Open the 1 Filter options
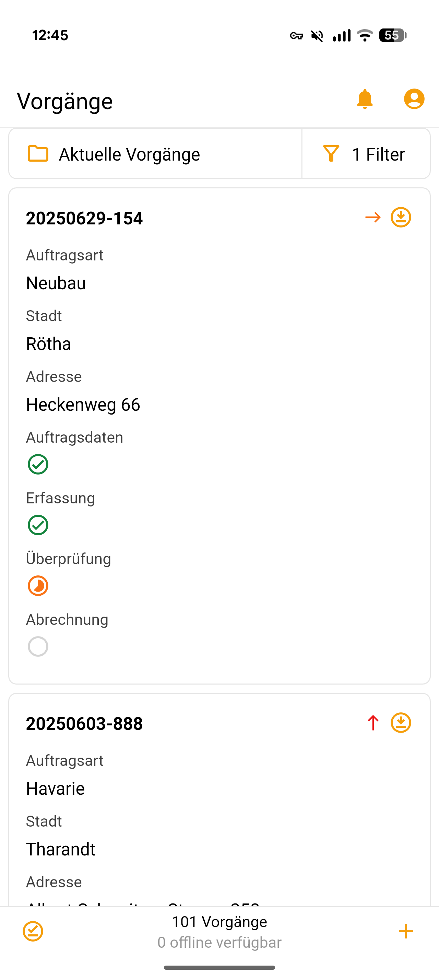 366,154
